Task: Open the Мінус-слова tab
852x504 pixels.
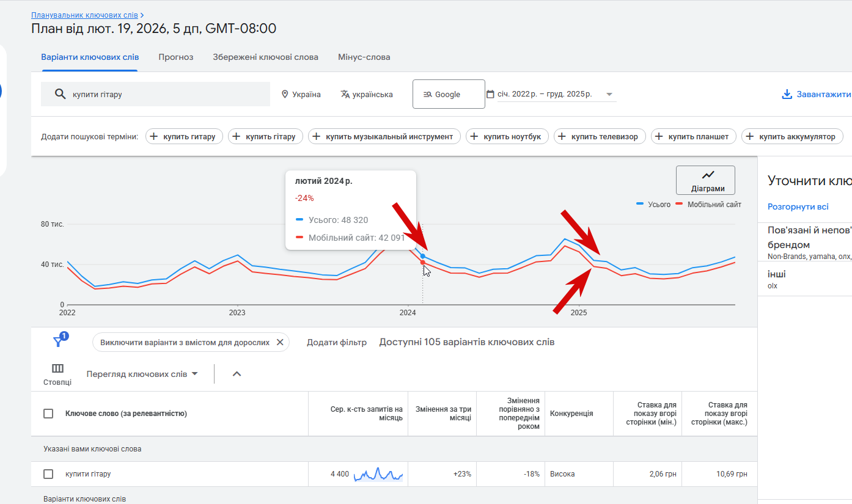Action: click(x=364, y=57)
